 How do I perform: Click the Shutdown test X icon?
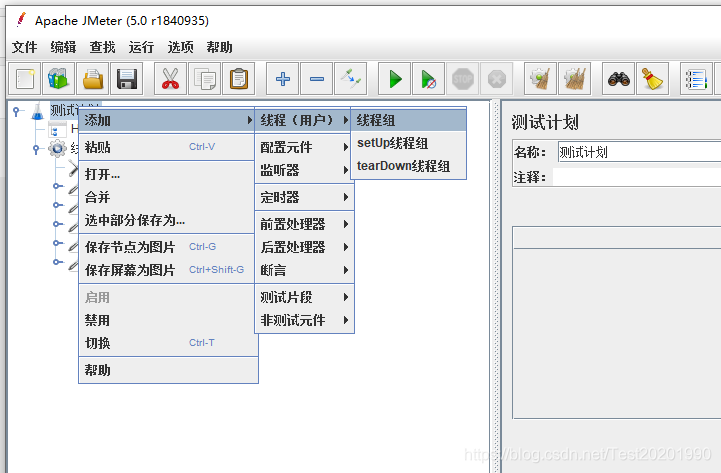coord(497,79)
